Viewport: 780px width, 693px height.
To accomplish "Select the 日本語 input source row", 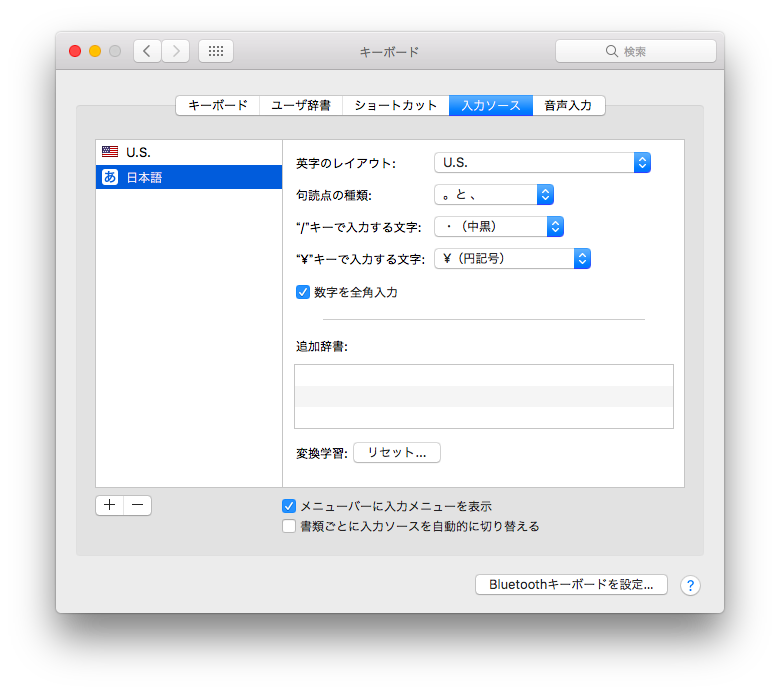I will tap(189, 177).
